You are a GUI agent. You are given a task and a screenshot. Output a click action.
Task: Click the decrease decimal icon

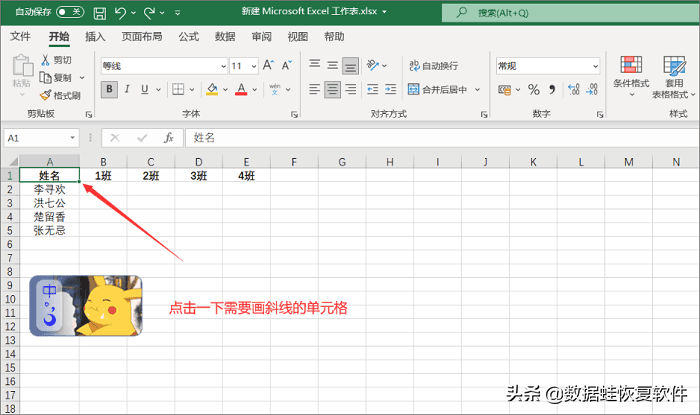(x=592, y=89)
